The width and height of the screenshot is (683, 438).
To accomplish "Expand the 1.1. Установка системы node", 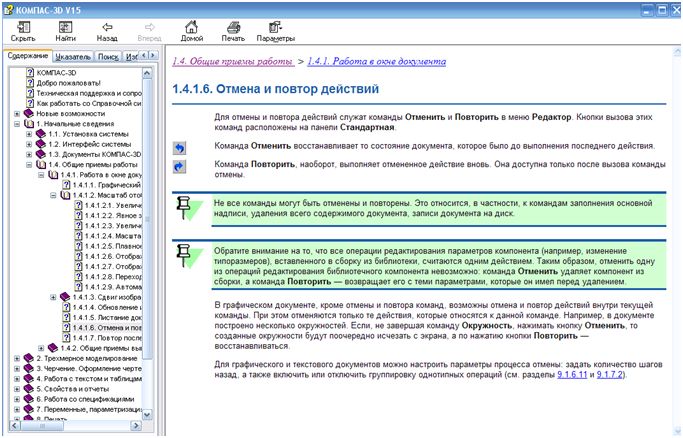I will (29, 134).
